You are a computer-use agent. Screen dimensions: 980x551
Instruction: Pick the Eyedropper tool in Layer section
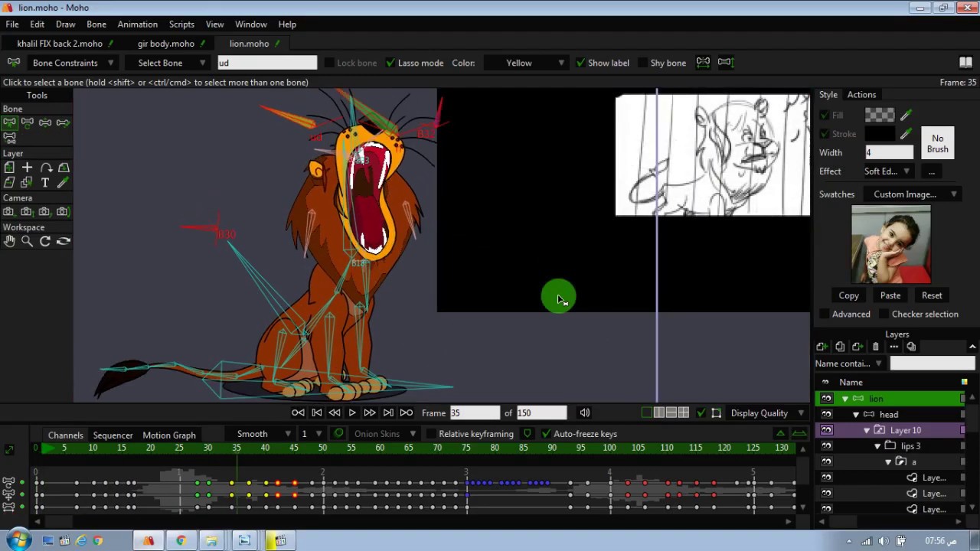point(64,182)
